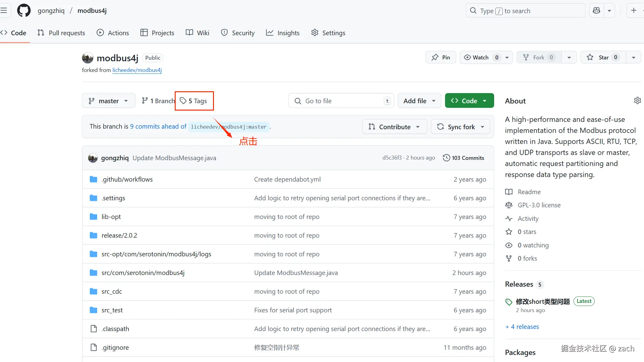
Task: Pin this repository
Action: click(440, 58)
